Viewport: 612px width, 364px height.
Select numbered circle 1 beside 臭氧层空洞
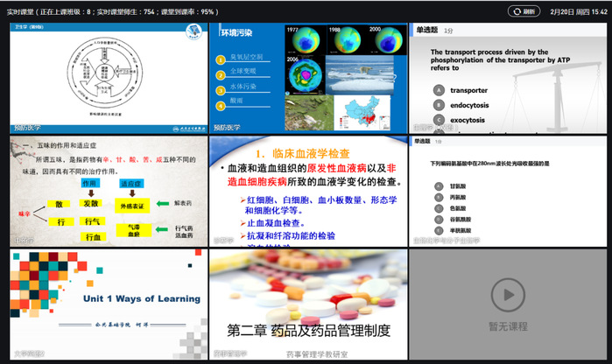pyautogui.click(x=221, y=59)
